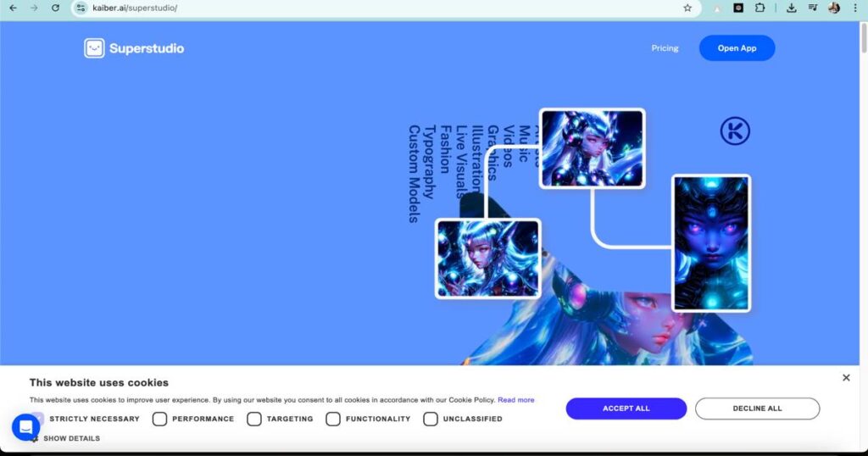The height and width of the screenshot is (456, 868).
Task: Open the profile avatar in browser toolbar
Action: click(834, 8)
